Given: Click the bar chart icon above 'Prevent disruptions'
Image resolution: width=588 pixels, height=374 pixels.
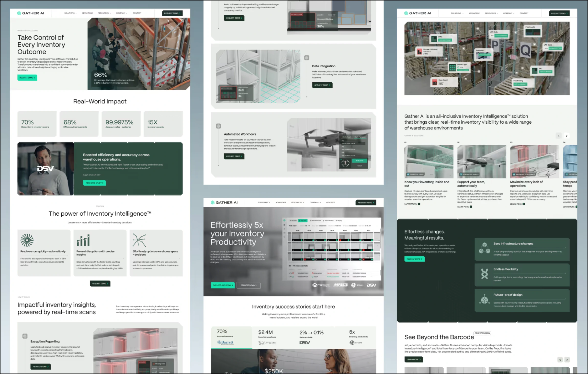Looking at the screenshot, I should pos(83,240).
